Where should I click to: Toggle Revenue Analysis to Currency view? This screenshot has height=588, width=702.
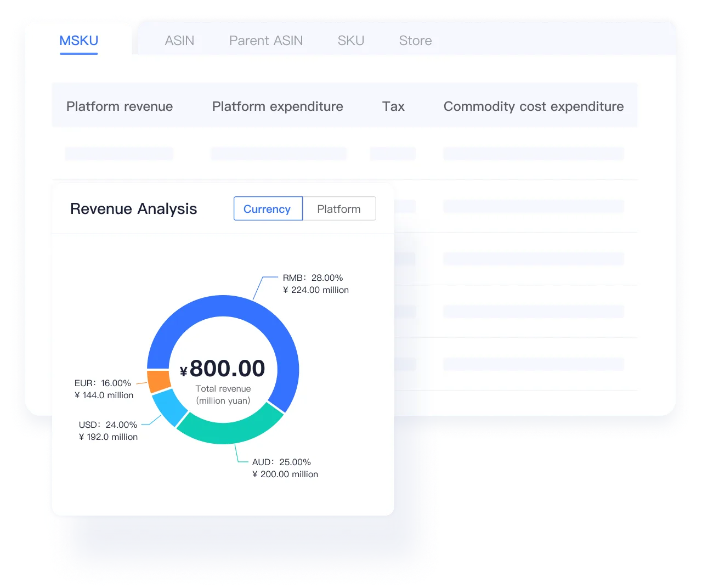coord(267,209)
